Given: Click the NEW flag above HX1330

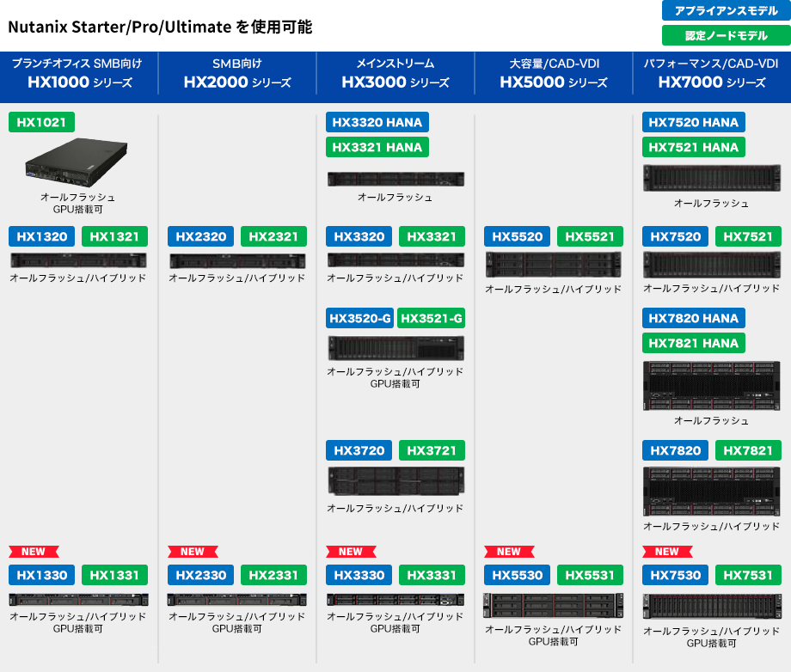Looking at the screenshot, I should (x=34, y=552).
